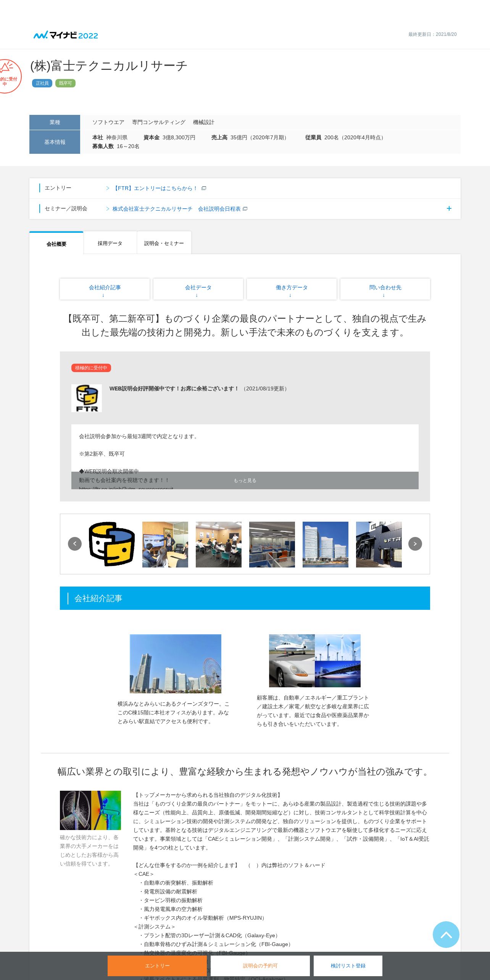Viewport: 490px width, 980px height.
Task: Click the orange エントリー button in bottom bar
Action: pos(157,965)
